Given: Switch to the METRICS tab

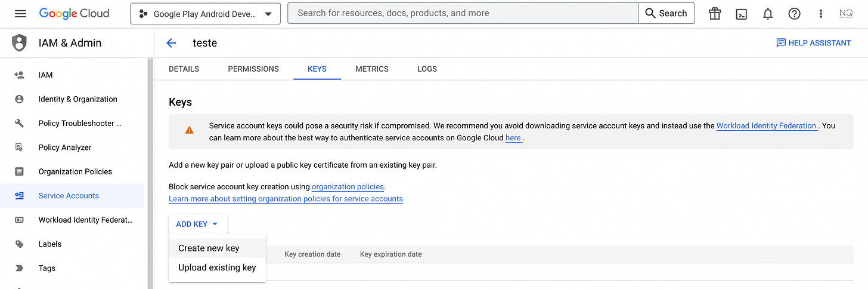Looking at the screenshot, I should pos(372,69).
